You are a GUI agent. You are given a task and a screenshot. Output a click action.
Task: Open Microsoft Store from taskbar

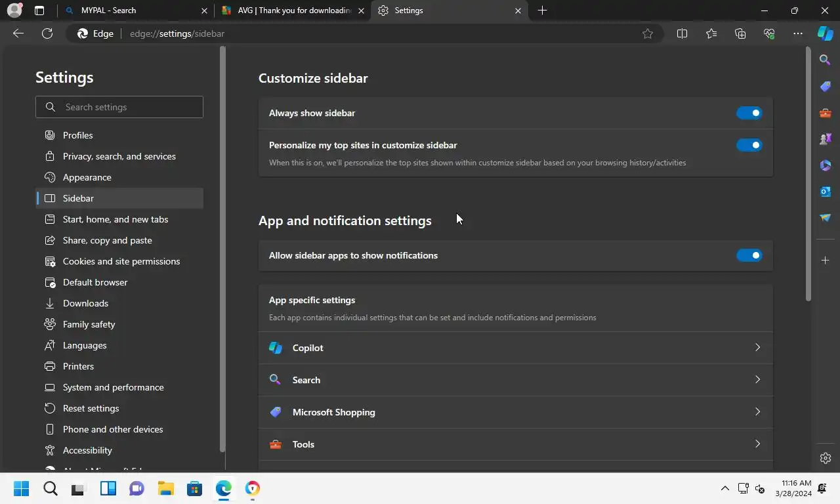tap(194, 488)
